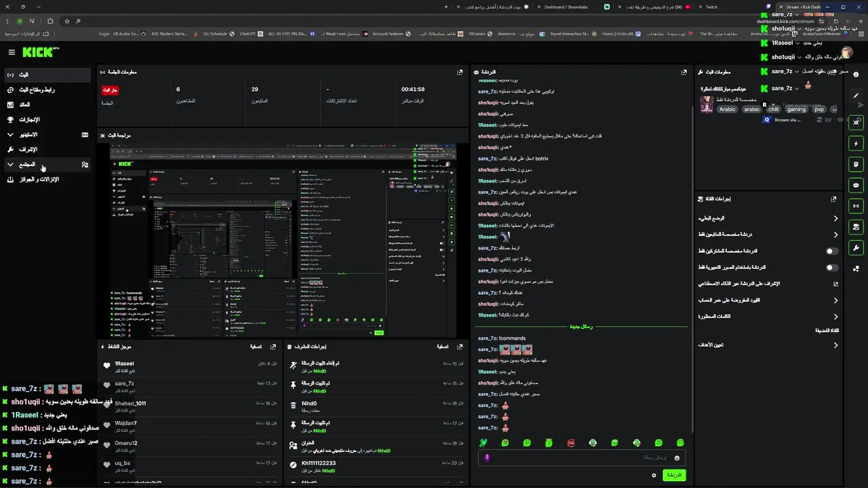Image resolution: width=868 pixels, height=488 pixels.
Task: Toggle emote-only chat switch
Action: point(831,267)
